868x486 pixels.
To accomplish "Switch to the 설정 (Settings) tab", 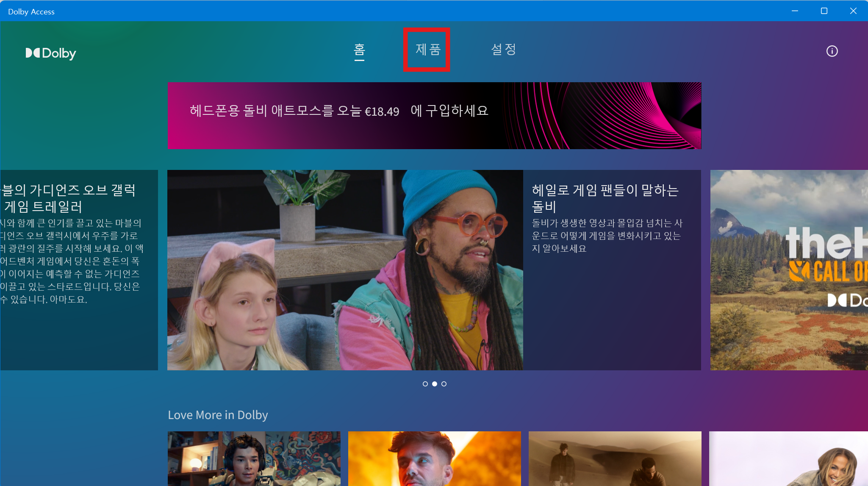I will click(x=503, y=50).
